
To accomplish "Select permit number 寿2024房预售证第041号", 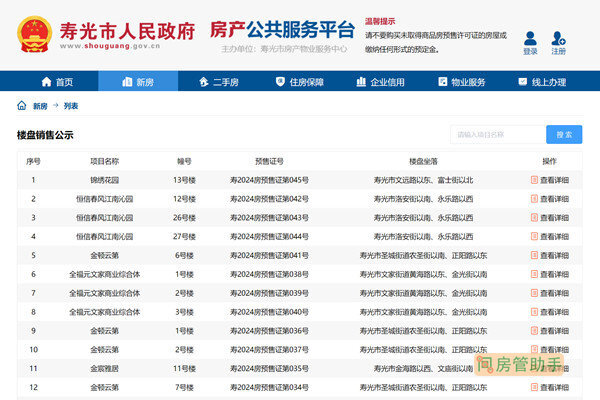I will 269,255.
